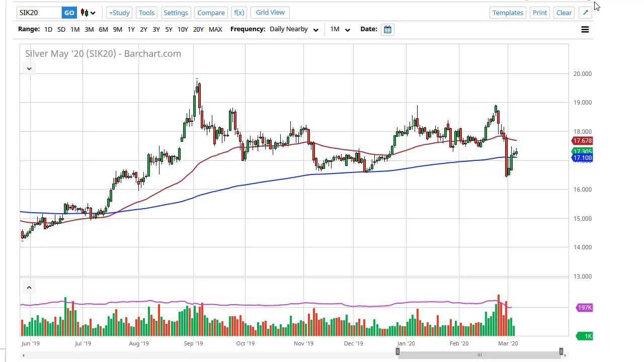644x362 pixels.
Task: Click the right scroll arrow beneath chart
Action: click(x=565, y=355)
